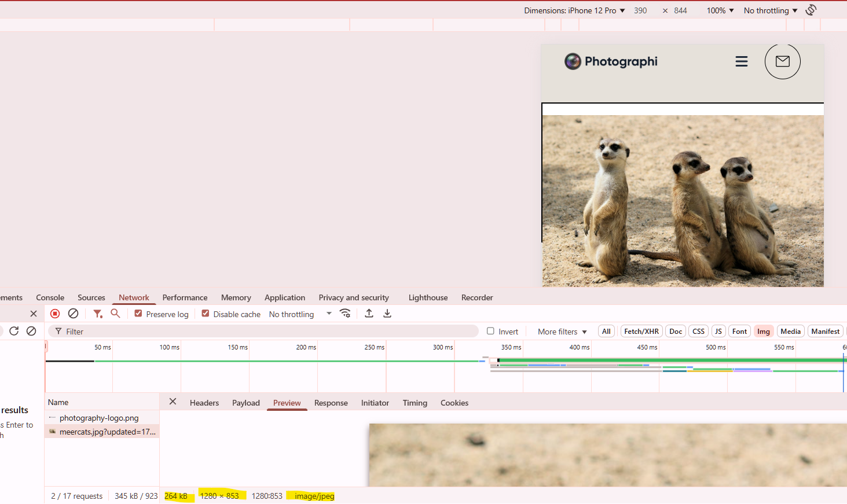Image resolution: width=847 pixels, height=504 pixels.
Task: Stop recording network log
Action: (55, 314)
